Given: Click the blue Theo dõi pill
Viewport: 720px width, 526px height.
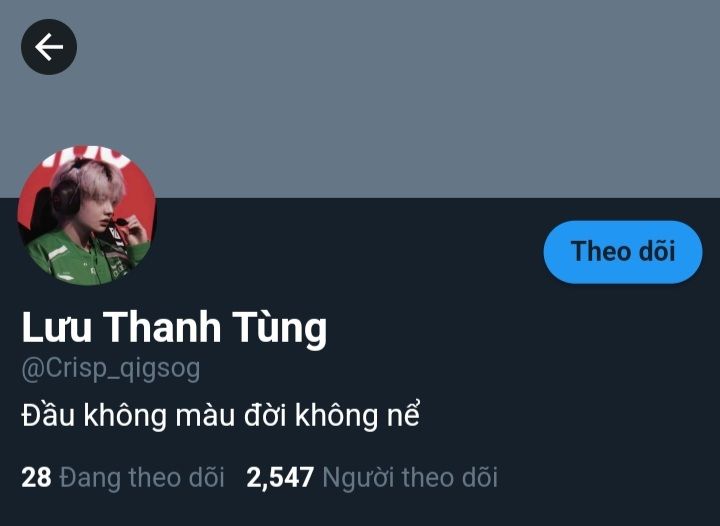Looking at the screenshot, I should (x=623, y=252).
